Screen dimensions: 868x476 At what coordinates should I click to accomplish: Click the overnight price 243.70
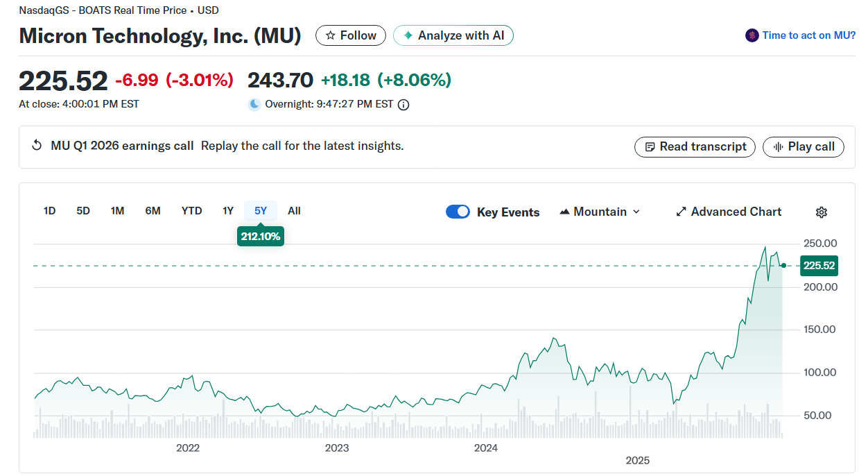(281, 80)
